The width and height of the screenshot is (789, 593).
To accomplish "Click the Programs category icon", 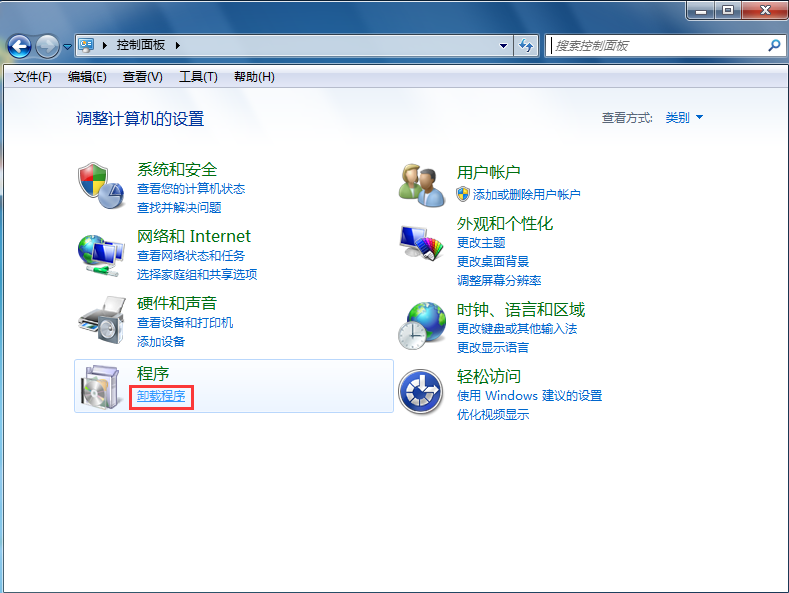I will pos(101,387).
